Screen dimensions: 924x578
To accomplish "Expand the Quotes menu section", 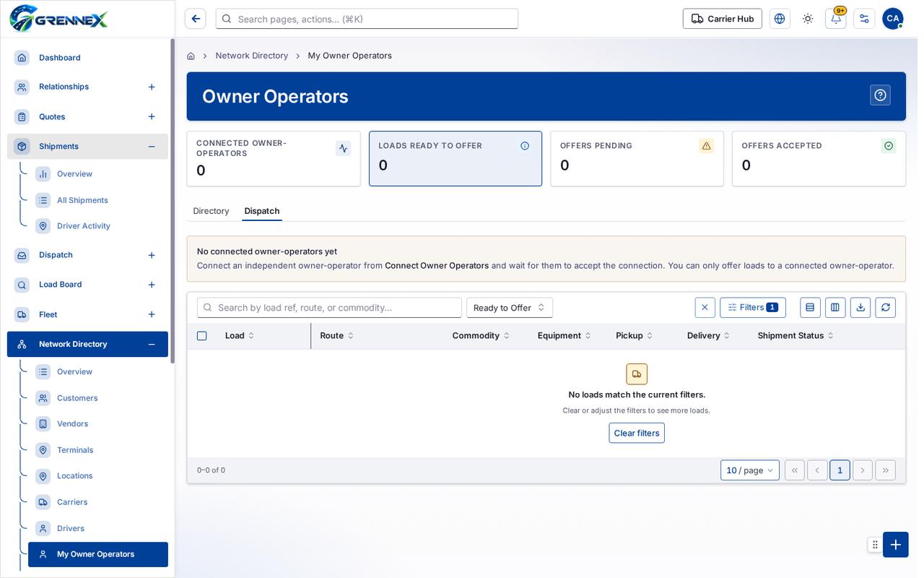I will [x=152, y=117].
